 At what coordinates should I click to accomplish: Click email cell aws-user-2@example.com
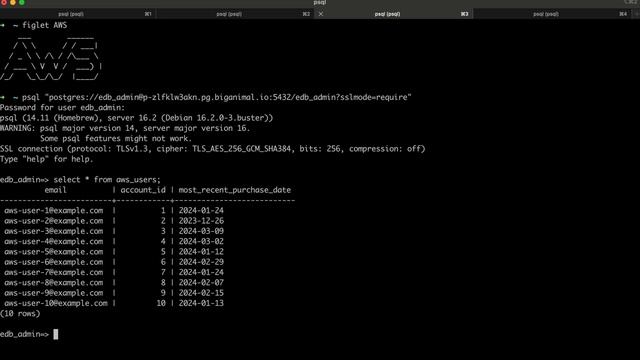(x=53, y=221)
